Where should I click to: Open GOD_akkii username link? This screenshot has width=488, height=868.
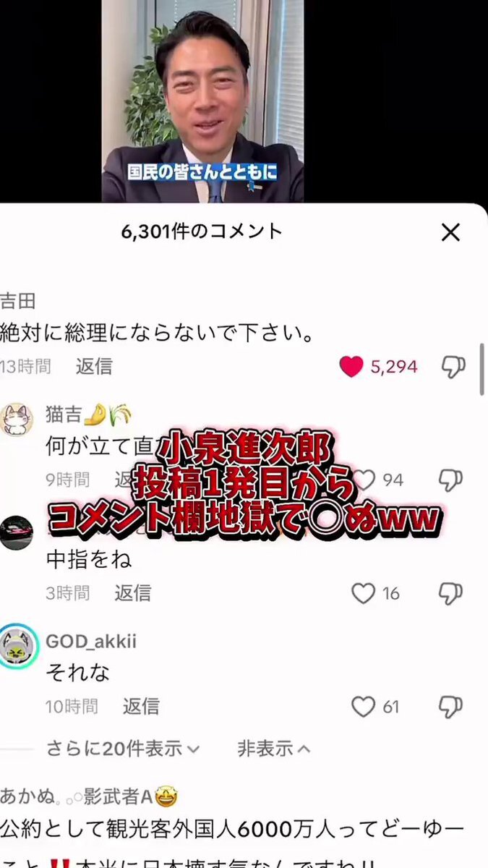tap(91, 642)
